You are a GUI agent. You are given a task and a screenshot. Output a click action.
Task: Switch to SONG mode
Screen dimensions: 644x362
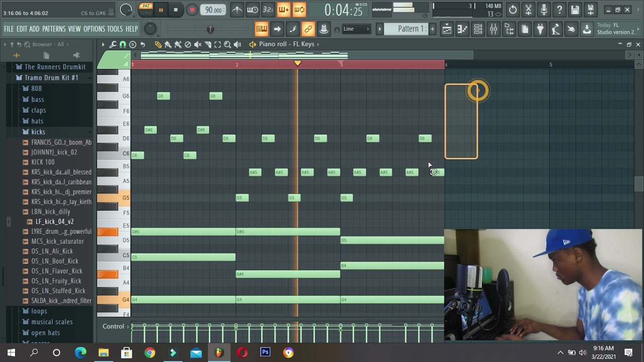(146, 13)
